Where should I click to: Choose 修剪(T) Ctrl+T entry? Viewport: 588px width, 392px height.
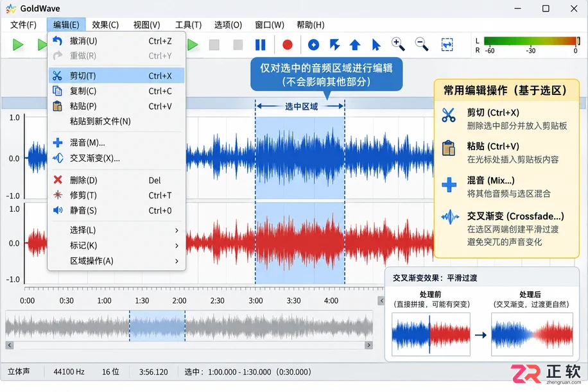pos(117,195)
